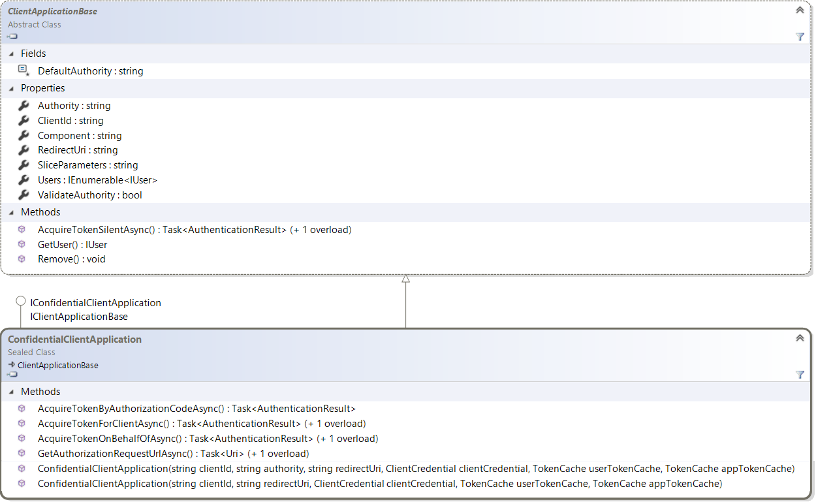This screenshot has width=816, height=504.
Task: Select DefaultAuthority : string field
Action: (90, 71)
